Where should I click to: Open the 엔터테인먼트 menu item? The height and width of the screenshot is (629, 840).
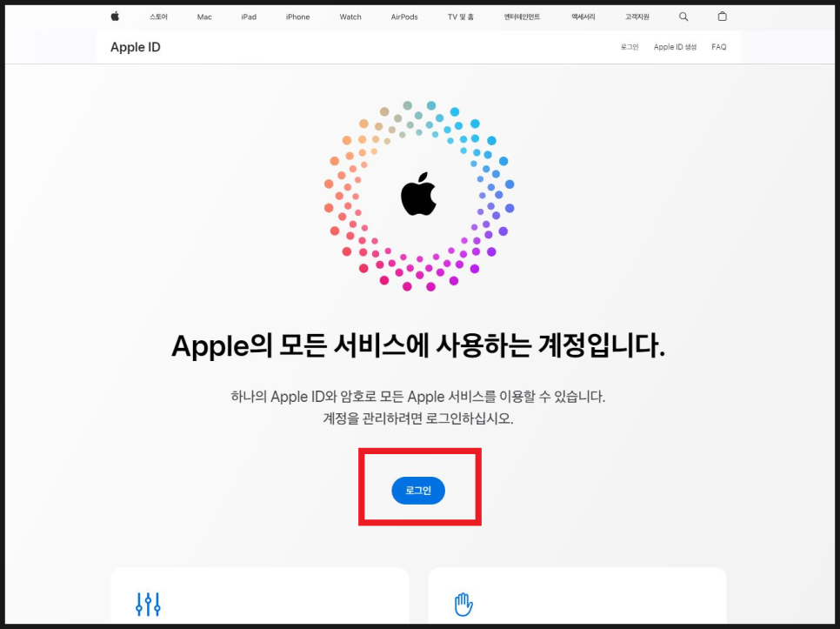point(522,17)
